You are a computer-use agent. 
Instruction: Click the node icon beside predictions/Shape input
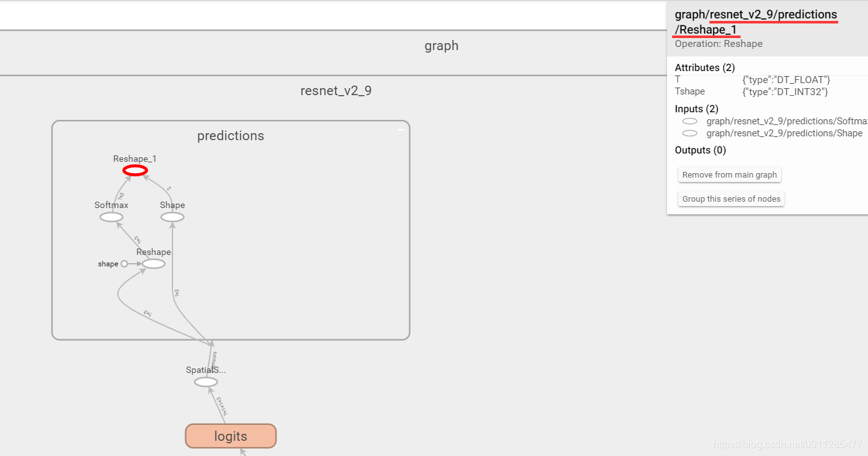point(690,133)
